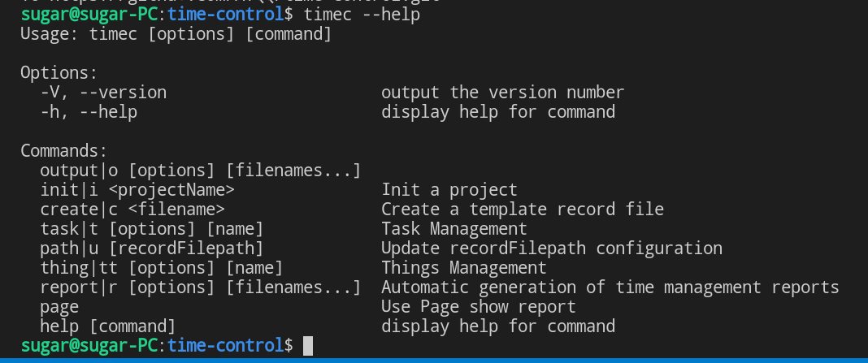Click the "Create a template record file" description
Image resolution: width=868 pixels, height=363 pixels.
(x=523, y=210)
